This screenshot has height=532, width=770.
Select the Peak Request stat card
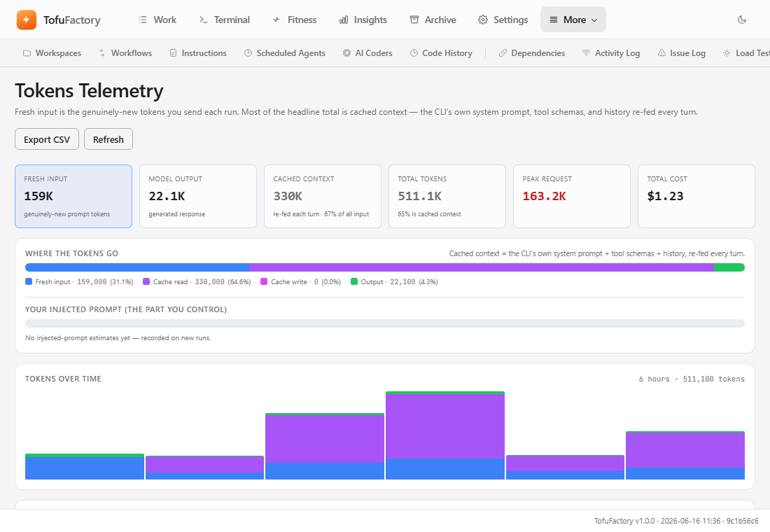pyautogui.click(x=572, y=196)
